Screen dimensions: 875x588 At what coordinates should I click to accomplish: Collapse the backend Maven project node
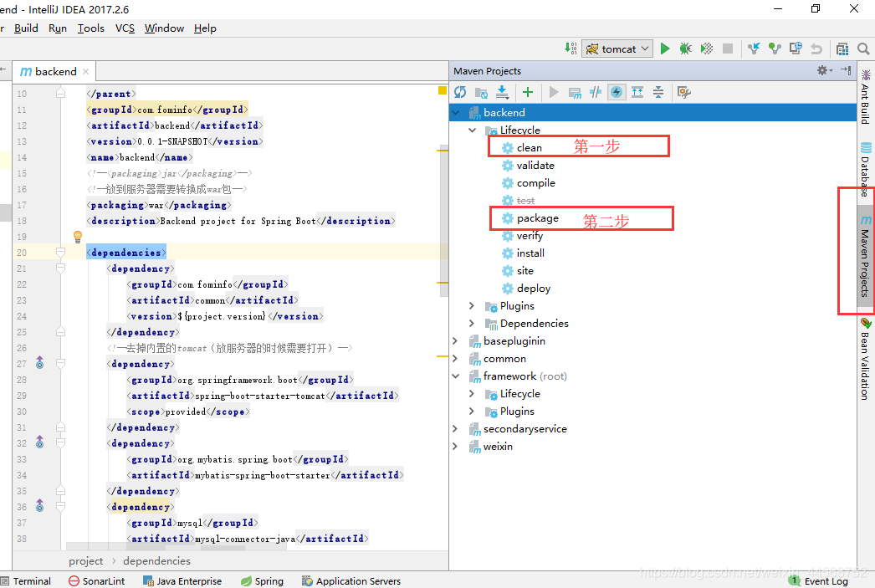pyautogui.click(x=456, y=113)
